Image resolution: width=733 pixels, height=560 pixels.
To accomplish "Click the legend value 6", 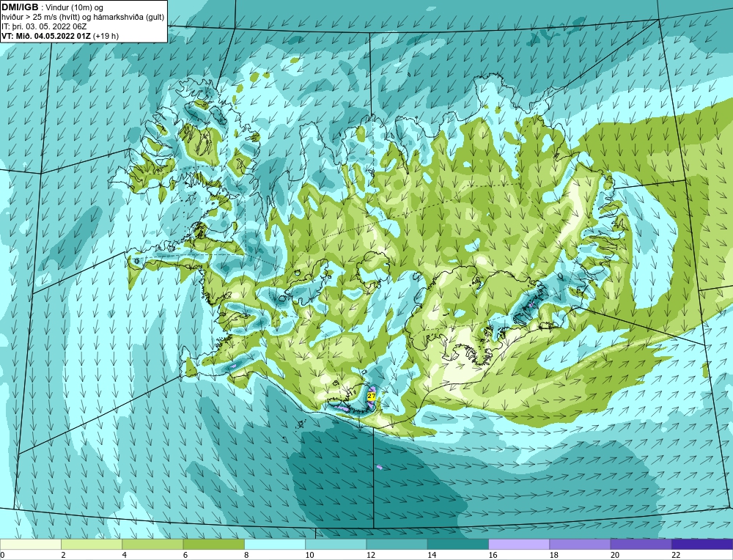I will tap(185, 555).
